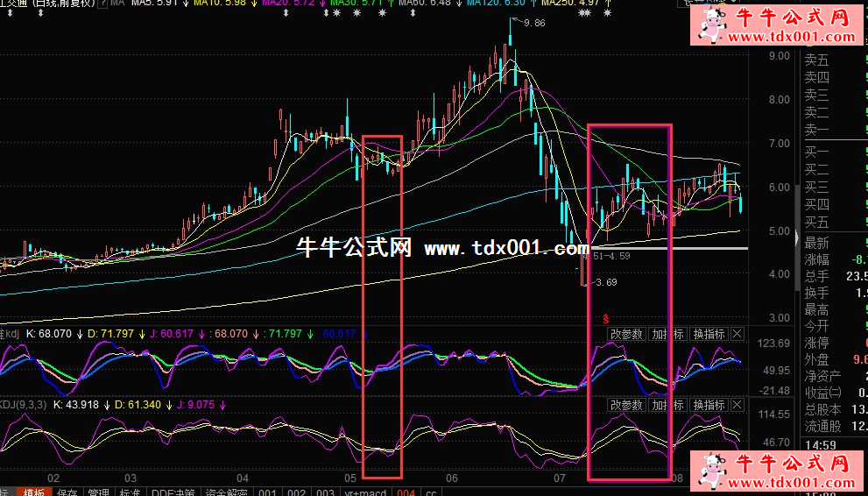Select the vr+macd template tab
This screenshot has width=868, height=496.
pos(365,492)
